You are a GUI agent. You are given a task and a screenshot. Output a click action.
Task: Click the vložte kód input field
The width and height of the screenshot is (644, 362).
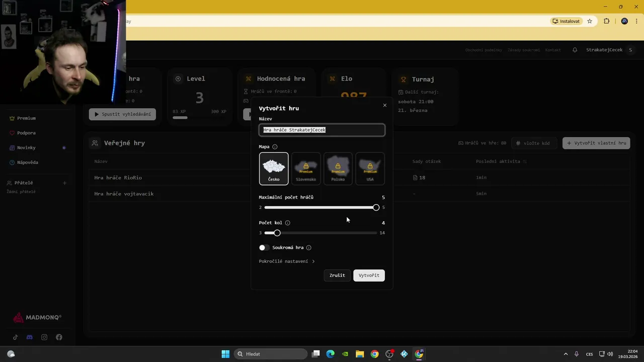coord(535,143)
